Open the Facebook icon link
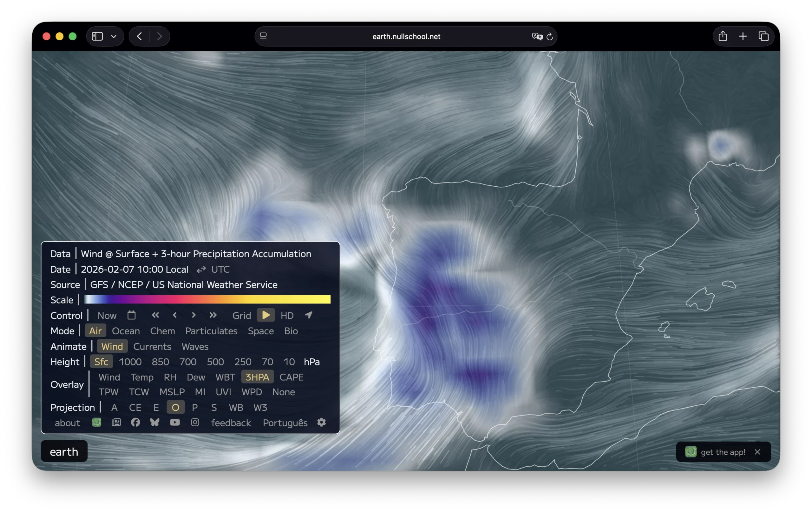 tap(135, 422)
